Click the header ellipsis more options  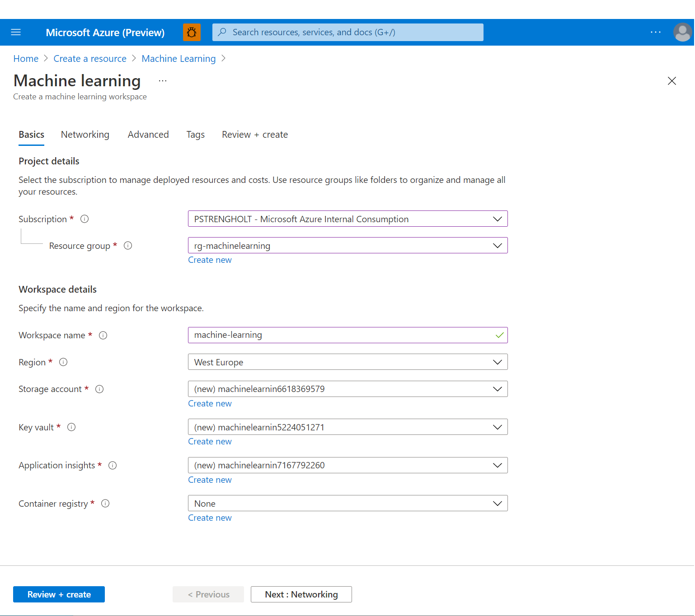pyautogui.click(x=655, y=32)
